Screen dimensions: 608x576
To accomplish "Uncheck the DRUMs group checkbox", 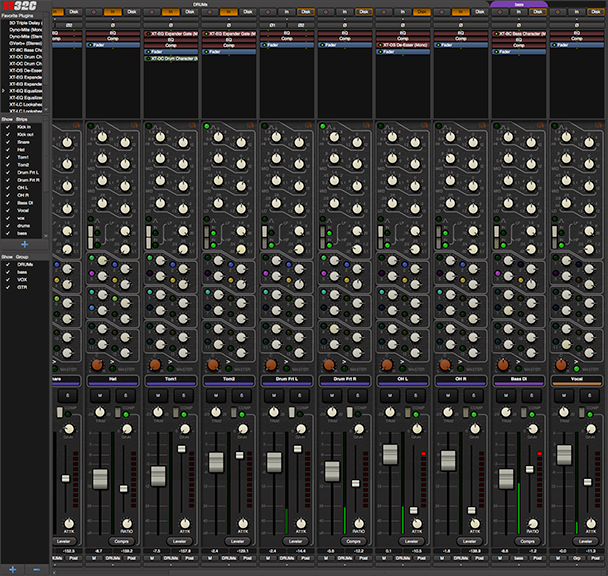I will pos(7,265).
